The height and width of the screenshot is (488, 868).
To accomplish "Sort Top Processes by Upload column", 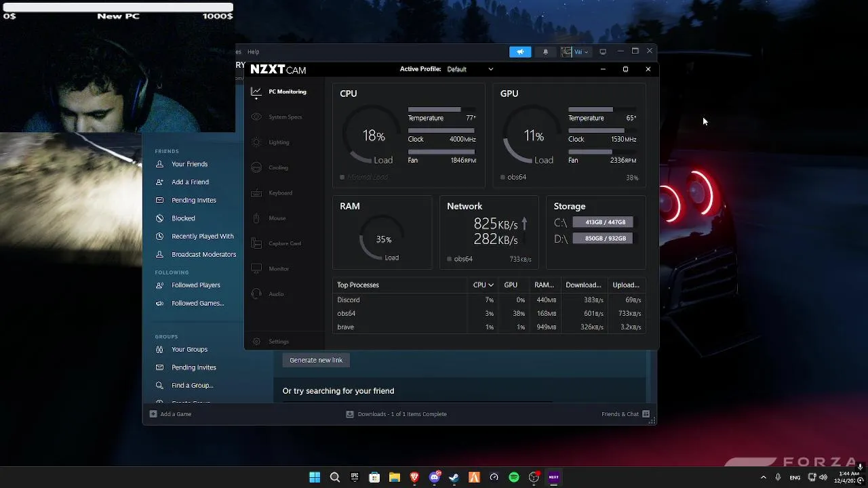I will point(626,285).
